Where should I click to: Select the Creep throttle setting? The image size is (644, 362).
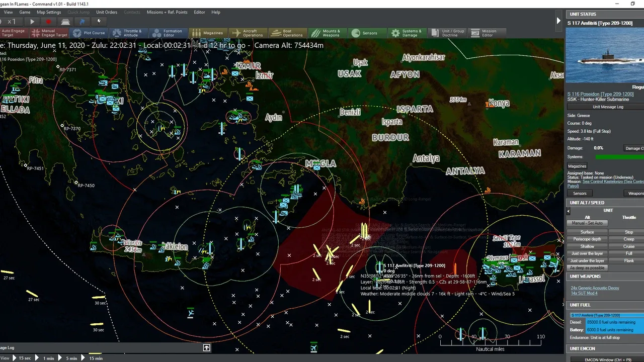coord(628,239)
